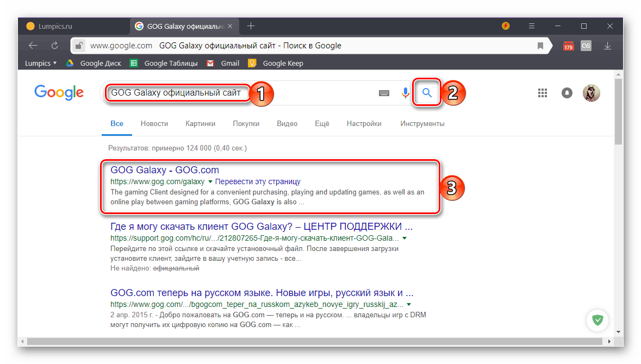Switch to the Картинки search tab
The image size is (641, 364).
pos(200,123)
